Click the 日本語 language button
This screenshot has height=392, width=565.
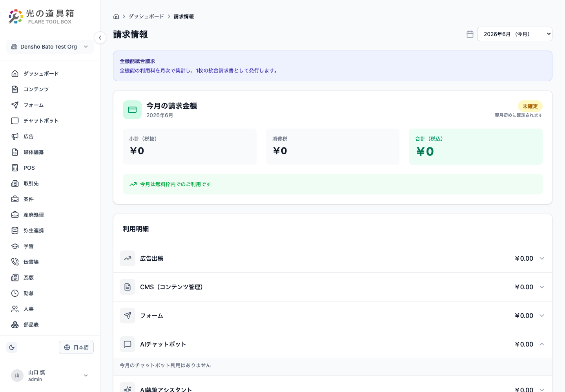point(76,347)
